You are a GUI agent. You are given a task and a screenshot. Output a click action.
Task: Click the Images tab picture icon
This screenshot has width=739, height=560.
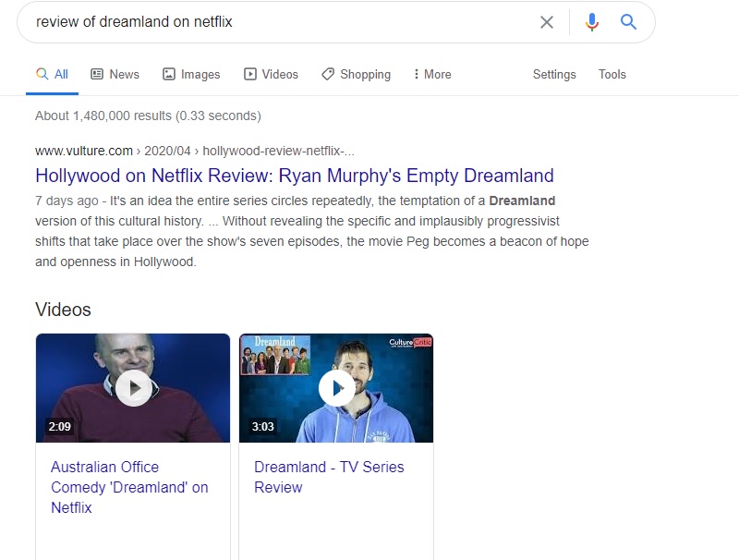pos(169,74)
